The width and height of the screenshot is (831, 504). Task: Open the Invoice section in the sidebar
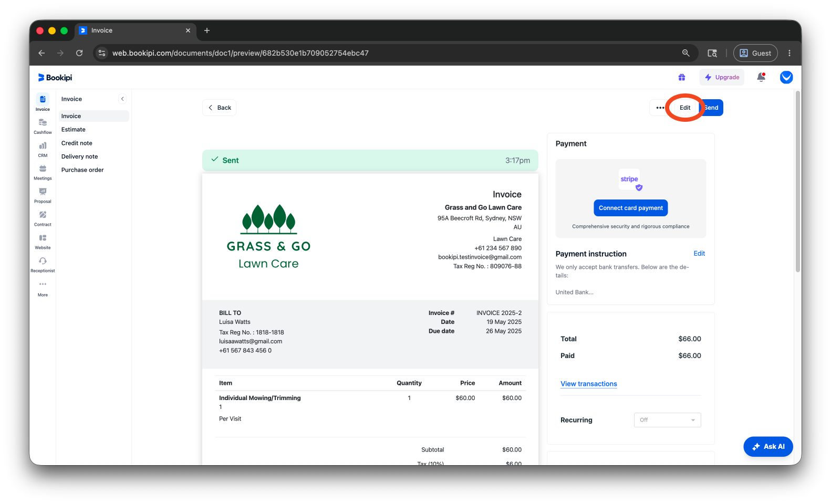[43, 102]
